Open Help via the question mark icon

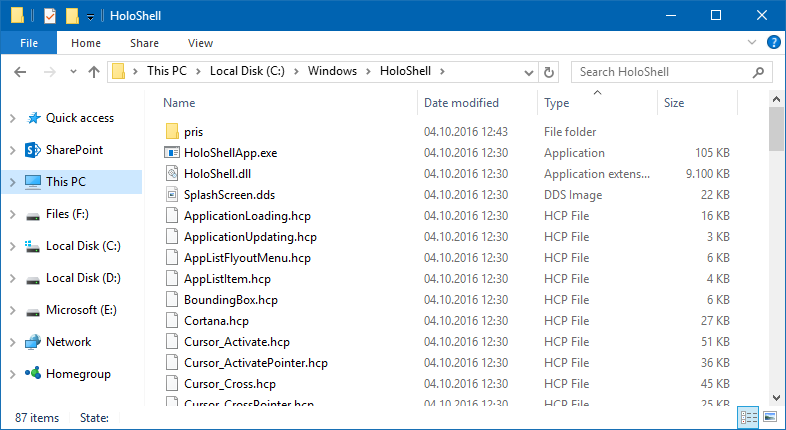click(773, 43)
